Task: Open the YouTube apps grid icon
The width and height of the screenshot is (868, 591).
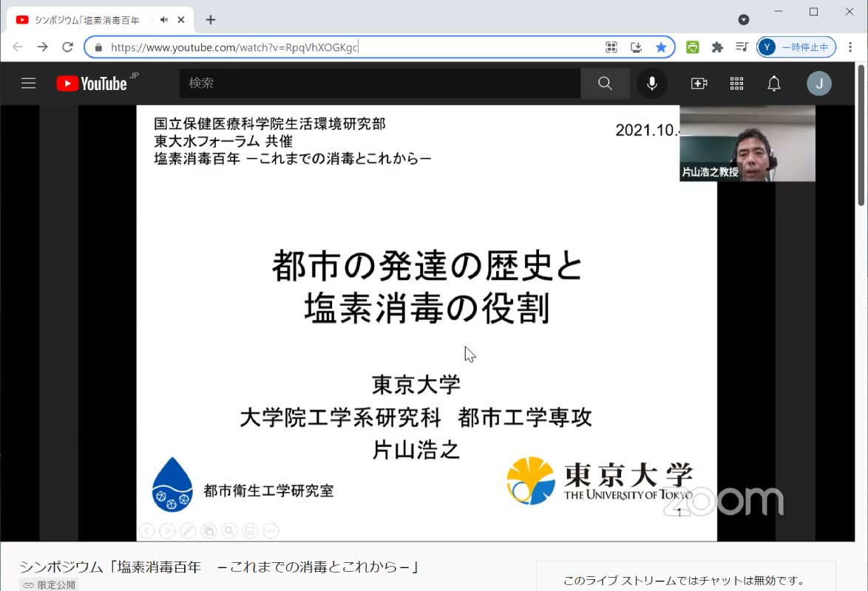Action: pos(736,83)
